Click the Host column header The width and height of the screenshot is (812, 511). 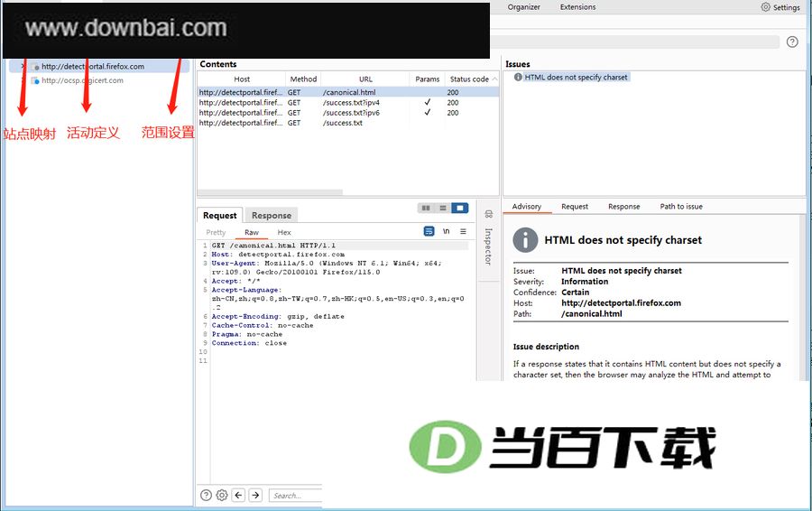tap(241, 79)
